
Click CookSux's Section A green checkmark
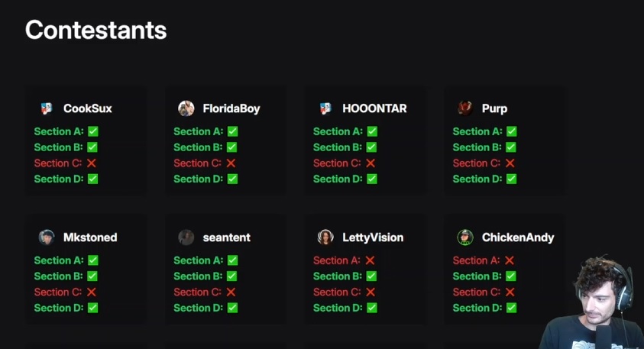point(93,131)
